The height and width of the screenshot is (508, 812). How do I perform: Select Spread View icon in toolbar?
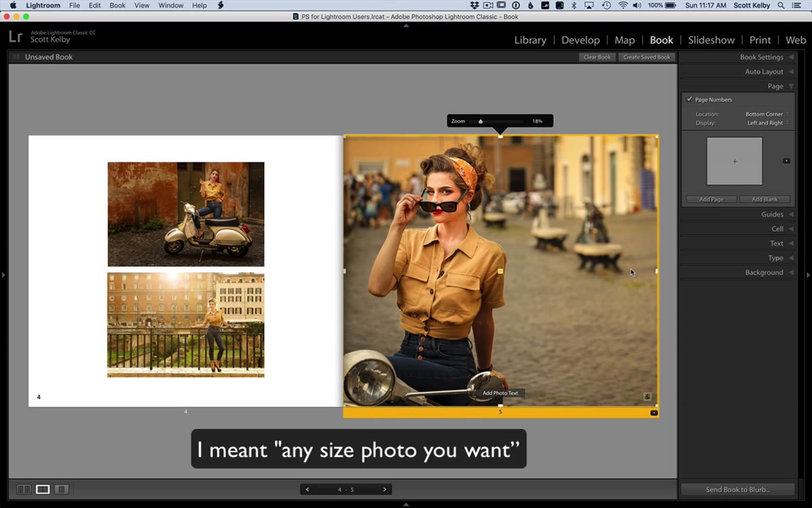[x=43, y=489]
